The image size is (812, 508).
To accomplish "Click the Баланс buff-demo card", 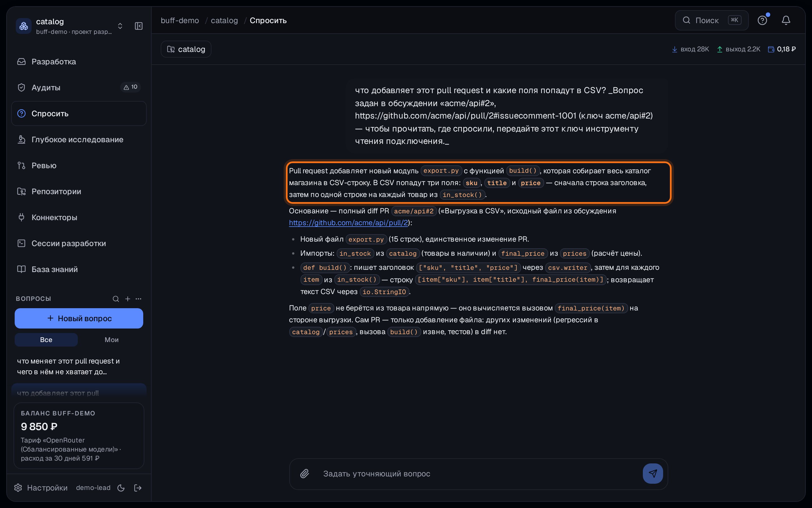I will point(79,435).
